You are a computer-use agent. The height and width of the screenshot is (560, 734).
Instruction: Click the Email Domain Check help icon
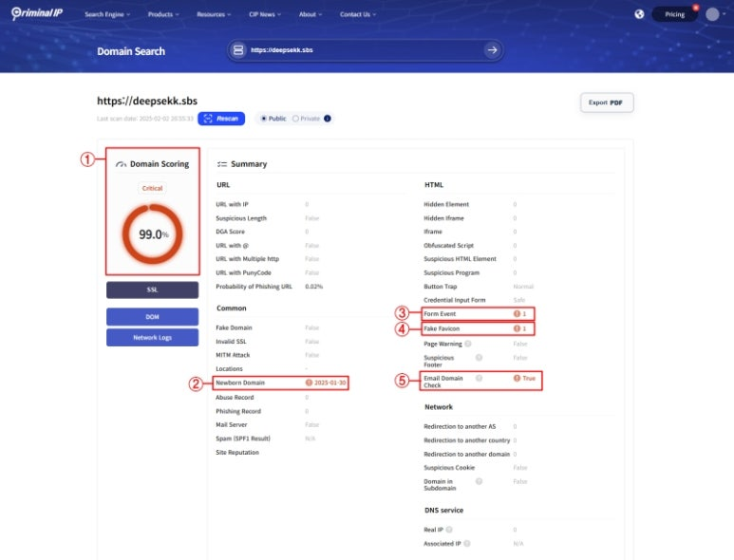[479, 378]
